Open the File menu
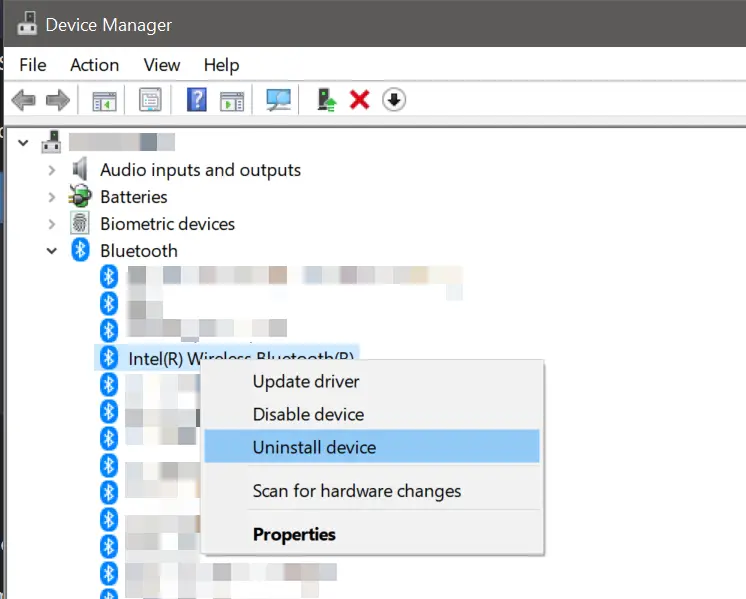The height and width of the screenshot is (599, 746). pyautogui.click(x=33, y=65)
